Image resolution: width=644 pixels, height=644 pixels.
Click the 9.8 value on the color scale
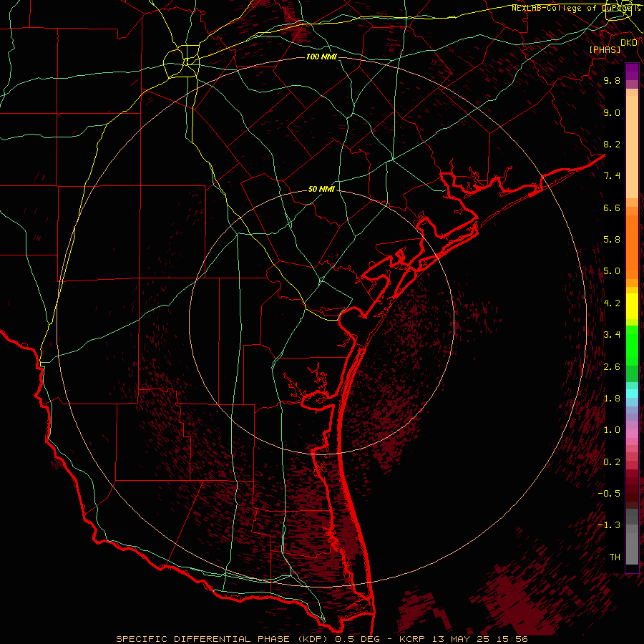click(612, 80)
